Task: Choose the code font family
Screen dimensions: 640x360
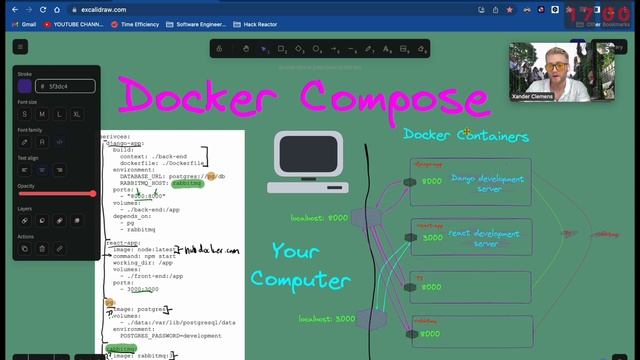Action: tap(59, 142)
